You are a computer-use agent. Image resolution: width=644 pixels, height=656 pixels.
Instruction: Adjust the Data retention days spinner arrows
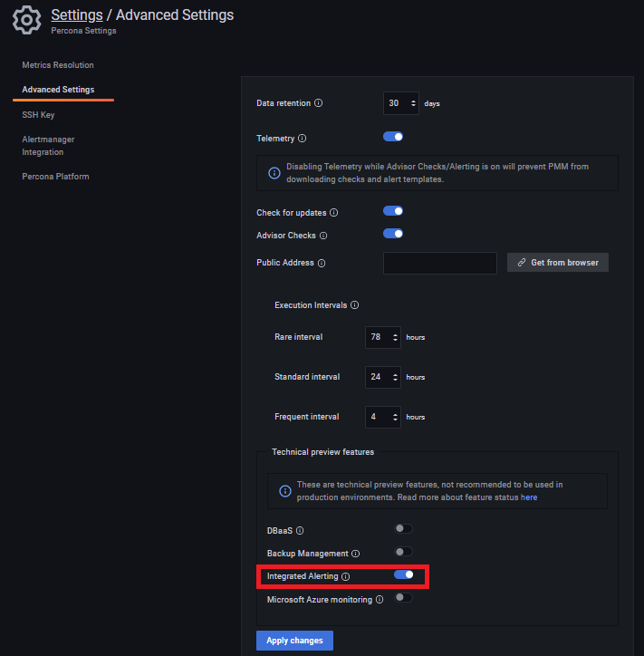tap(413, 103)
